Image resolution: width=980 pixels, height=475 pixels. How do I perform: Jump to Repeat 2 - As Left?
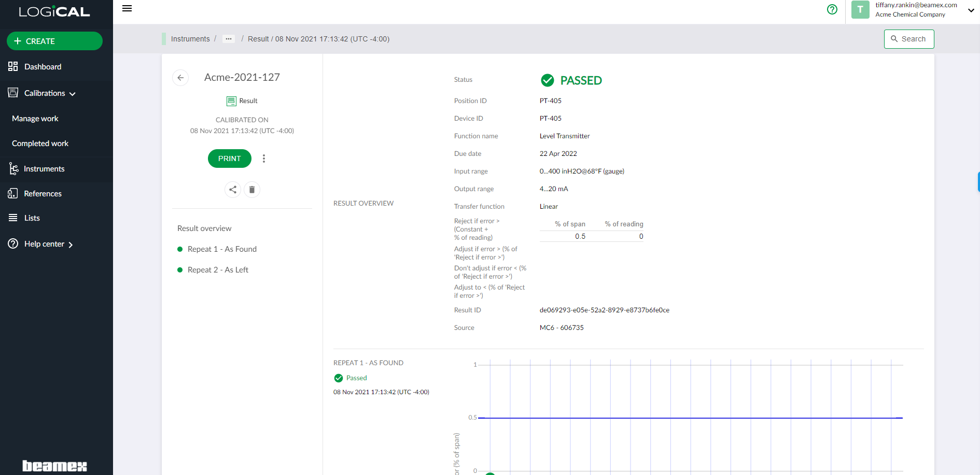click(x=218, y=270)
